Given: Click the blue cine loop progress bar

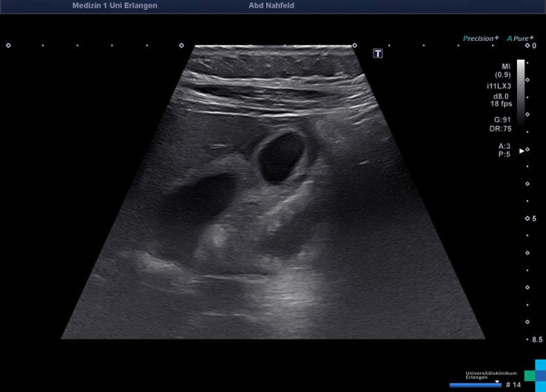Looking at the screenshot, I should [x=475, y=385].
